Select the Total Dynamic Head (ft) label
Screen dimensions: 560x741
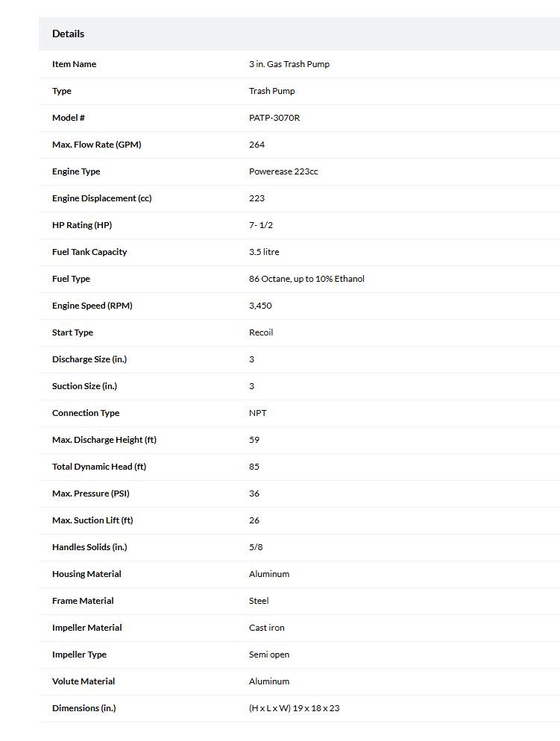pyautogui.click(x=98, y=467)
